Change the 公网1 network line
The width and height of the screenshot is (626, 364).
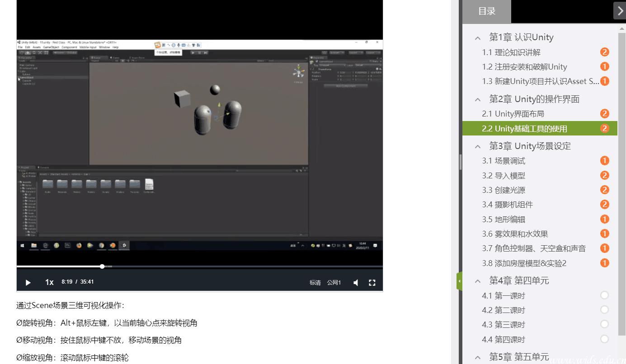pos(334,283)
